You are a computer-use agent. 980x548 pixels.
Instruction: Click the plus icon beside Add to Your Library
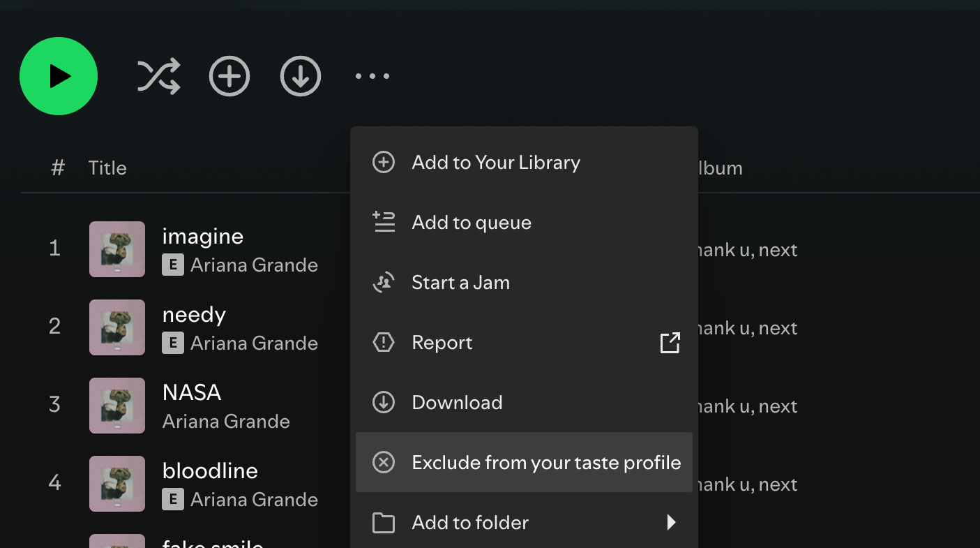pyautogui.click(x=384, y=163)
